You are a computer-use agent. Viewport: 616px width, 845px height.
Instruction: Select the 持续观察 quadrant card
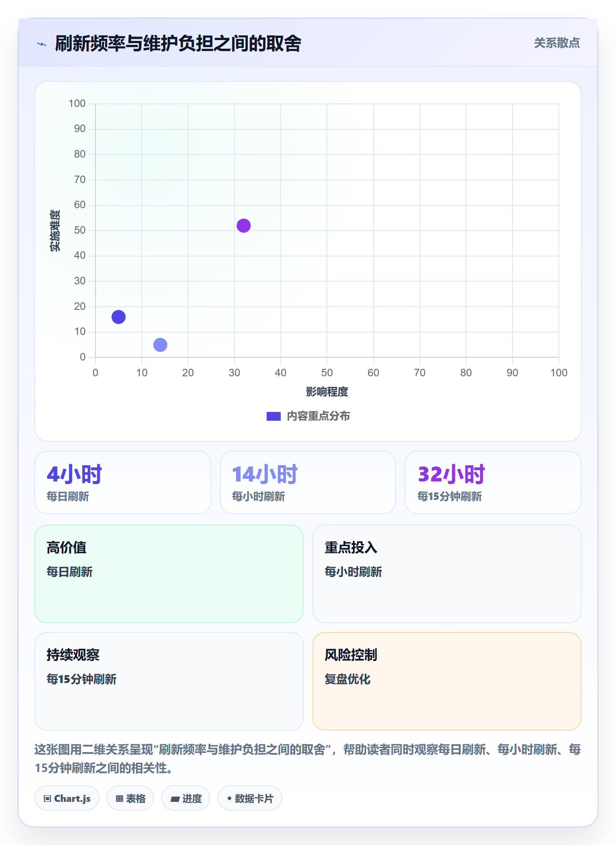[169, 681]
